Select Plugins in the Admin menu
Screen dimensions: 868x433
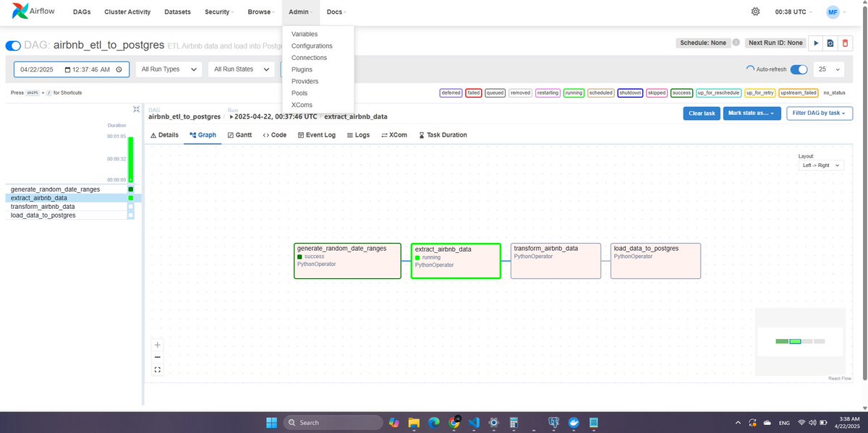tap(302, 69)
